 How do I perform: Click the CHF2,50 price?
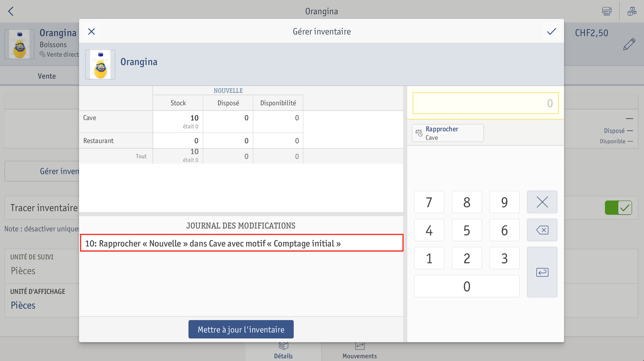(x=591, y=33)
